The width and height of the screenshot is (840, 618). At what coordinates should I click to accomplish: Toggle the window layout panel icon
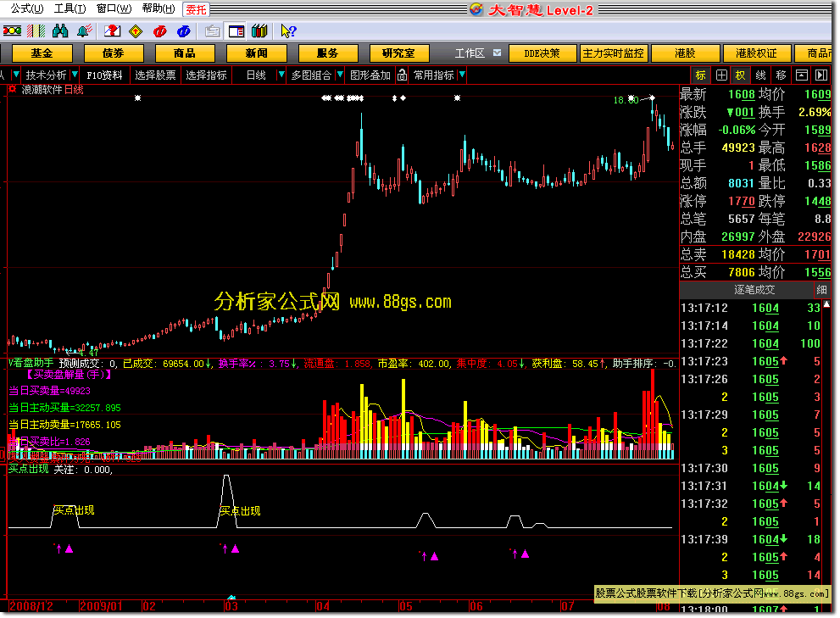[236, 31]
